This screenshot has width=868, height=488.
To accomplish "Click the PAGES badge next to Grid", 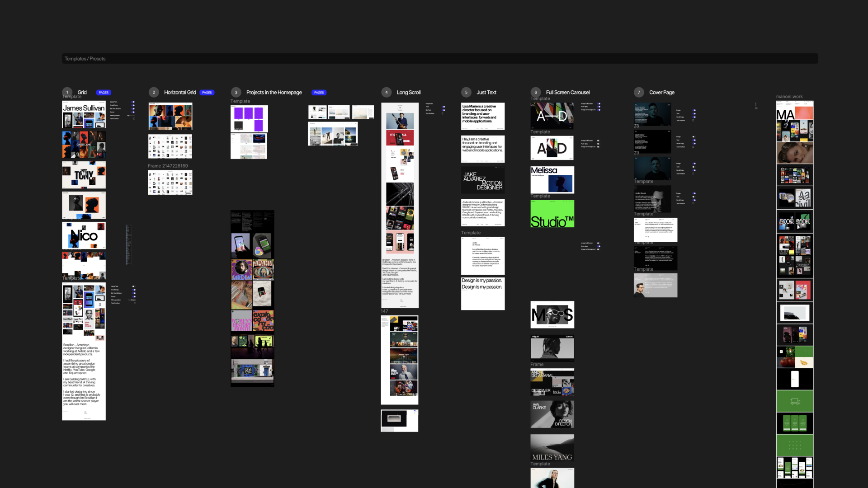I will [104, 93].
